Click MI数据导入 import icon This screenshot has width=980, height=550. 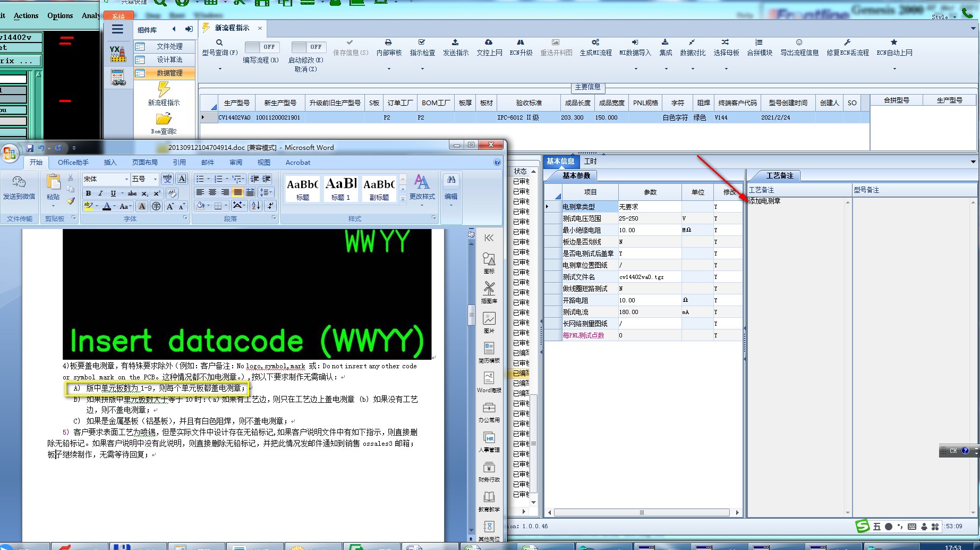click(x=635, y=43)
